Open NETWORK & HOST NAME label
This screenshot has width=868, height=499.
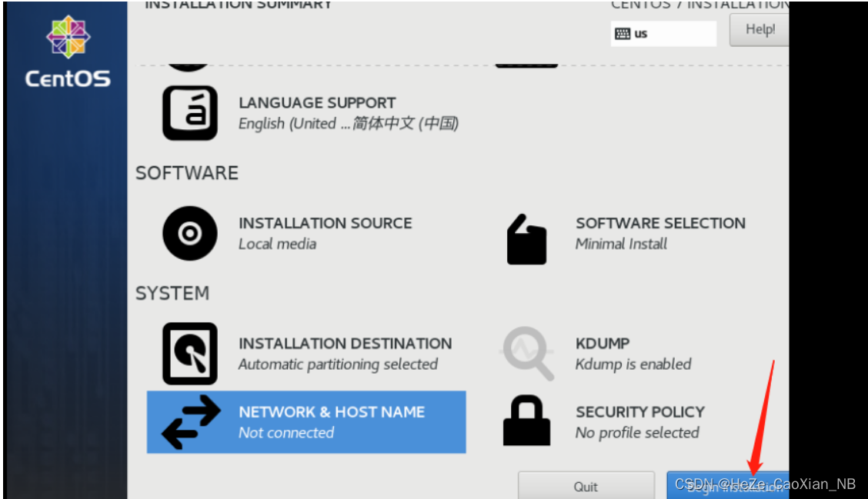coord(332,412)
